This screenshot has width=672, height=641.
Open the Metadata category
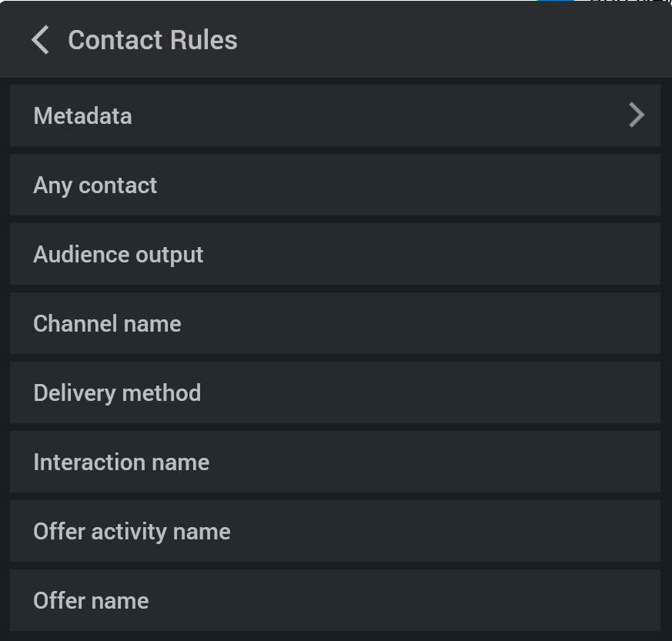pos(335,115)
